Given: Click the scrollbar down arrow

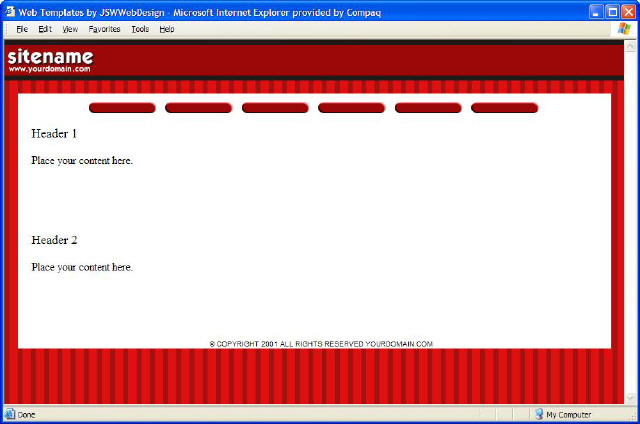Looking at the screenshot, I should tap(631, 398).
